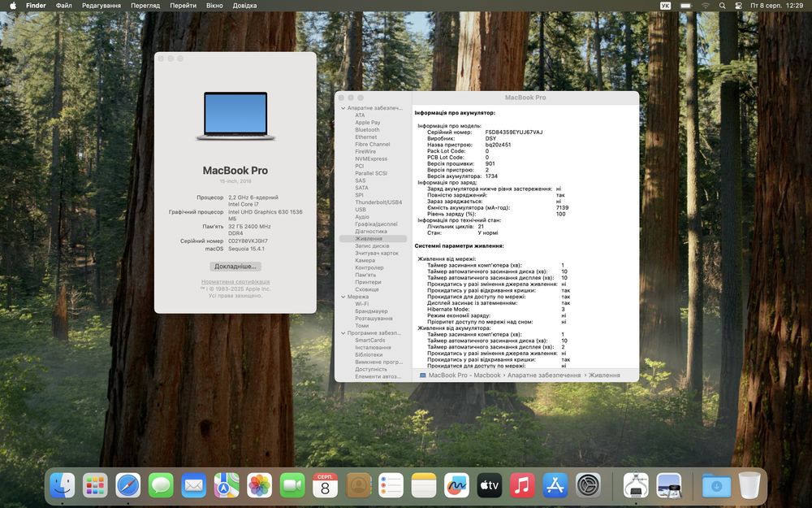Select Камера in the sidebar
The image size is (812, 508).
coord(365,261)
